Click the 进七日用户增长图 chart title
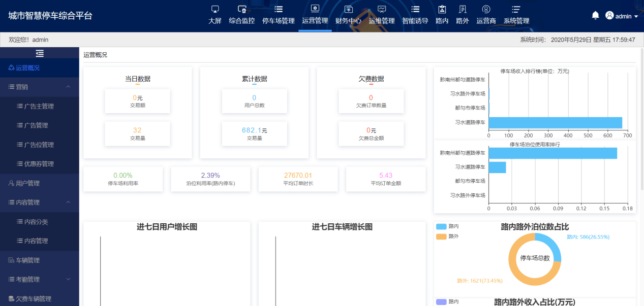Viewport: 644px width, 306px height. click(167, 227)
